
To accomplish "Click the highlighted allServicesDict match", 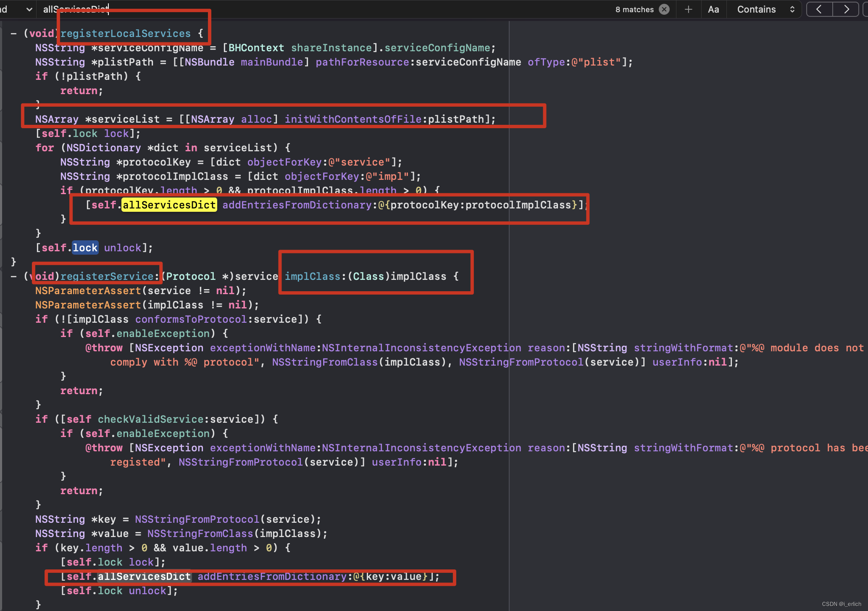I will [169, 205].
